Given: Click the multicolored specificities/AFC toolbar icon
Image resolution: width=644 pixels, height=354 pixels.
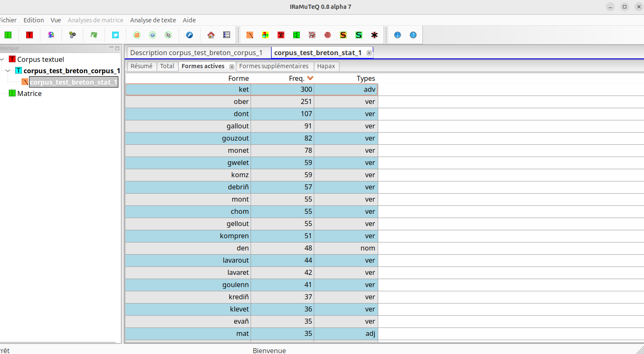Looking at the screenshot, I should click(265, 35).
